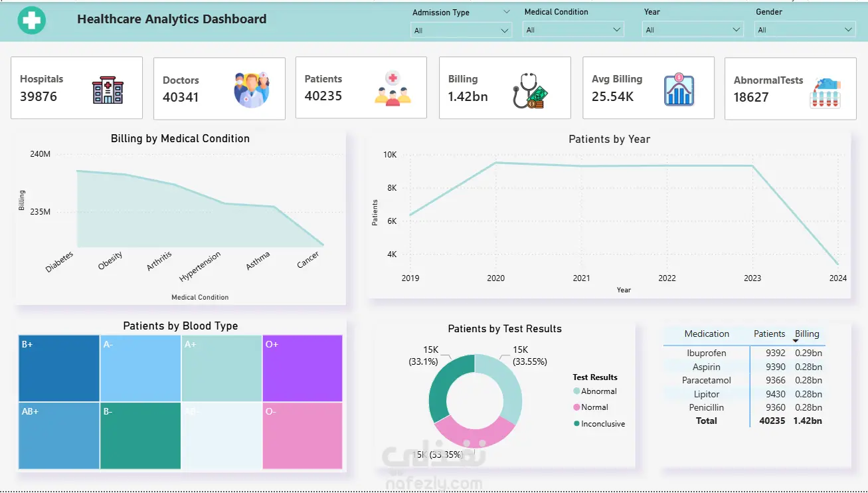Click the average billing bar chart icon
This screenshot has width=868, height=493.
pyautogui.click(x=679, y=89)
